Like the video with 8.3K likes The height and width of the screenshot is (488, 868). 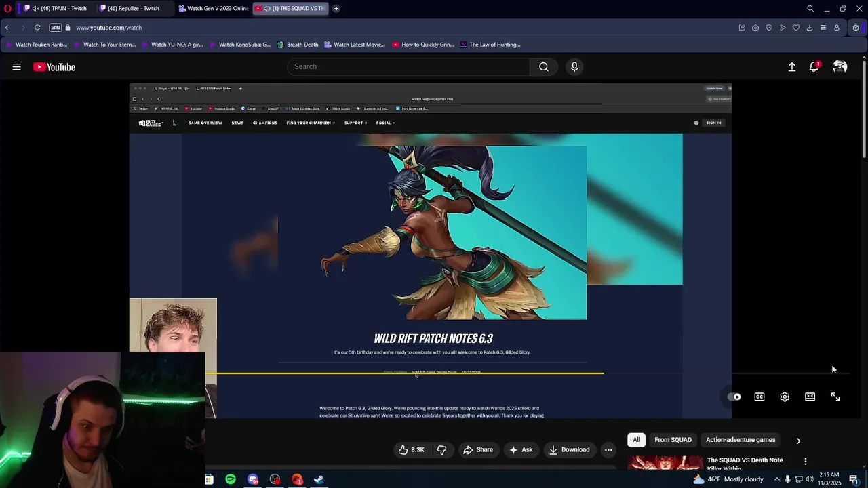[x=411, y=449]
